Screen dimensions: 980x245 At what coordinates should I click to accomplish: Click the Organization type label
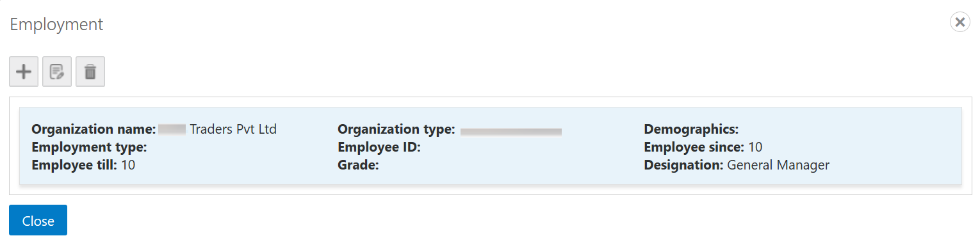pyautogui.click(x=396, y=129)
